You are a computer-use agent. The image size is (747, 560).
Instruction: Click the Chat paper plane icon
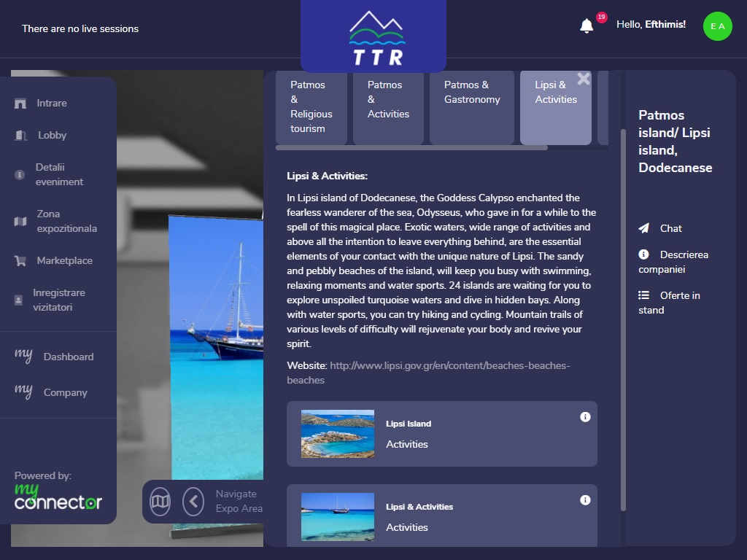643,228
